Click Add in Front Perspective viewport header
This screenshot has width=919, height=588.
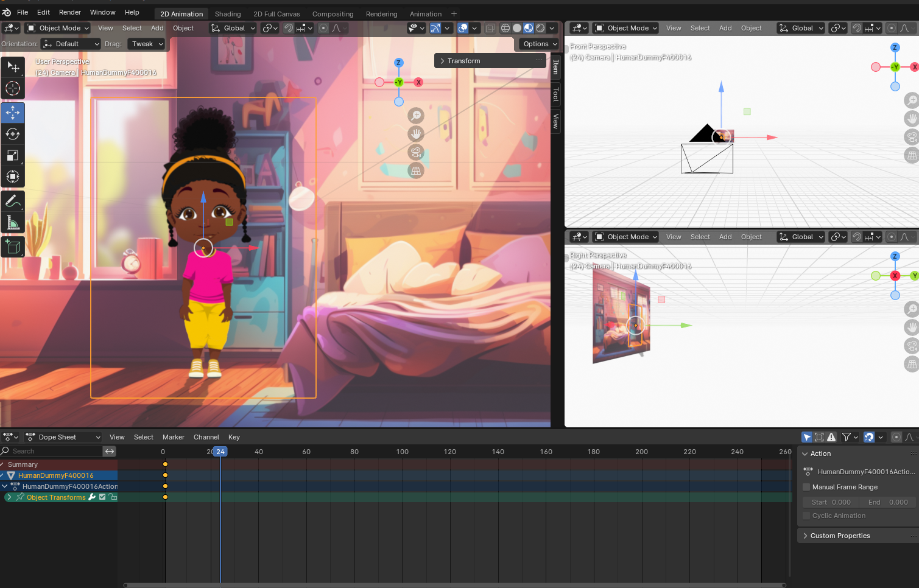[x=725, y=28]
